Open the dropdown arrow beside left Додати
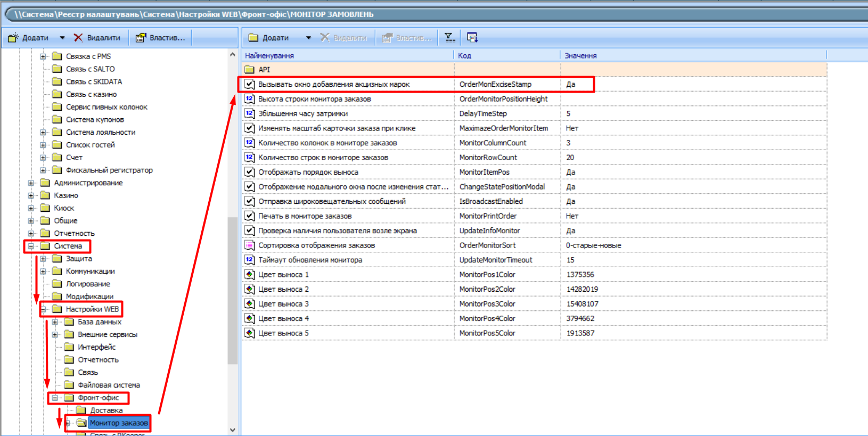 coord(62,38)
